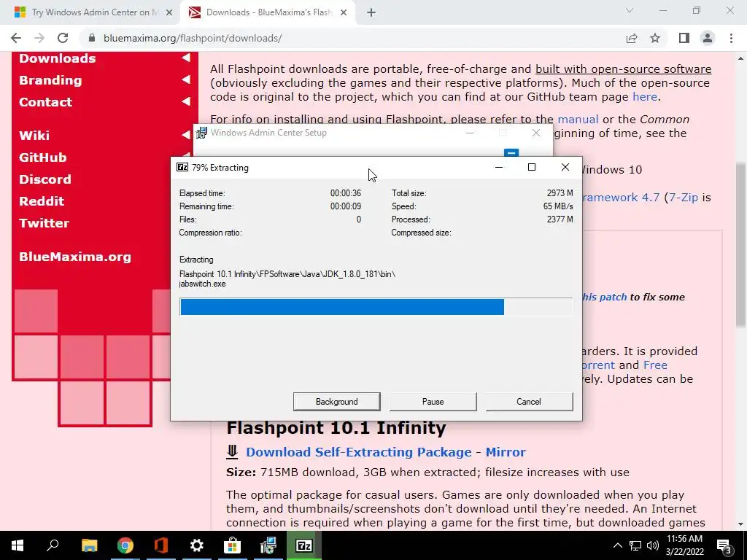Open the Wiki sidebar link
The height and width of the screenshot is (560, 747).
(34, 135)
